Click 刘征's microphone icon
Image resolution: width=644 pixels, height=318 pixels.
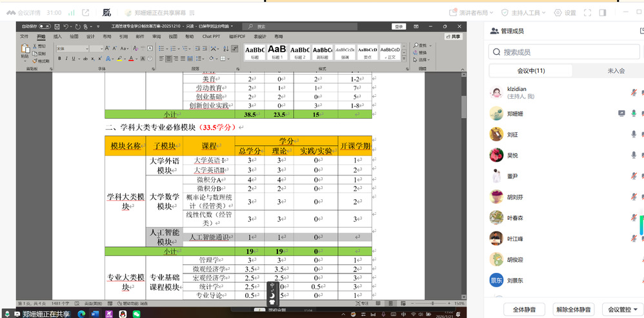pos(634,134)
